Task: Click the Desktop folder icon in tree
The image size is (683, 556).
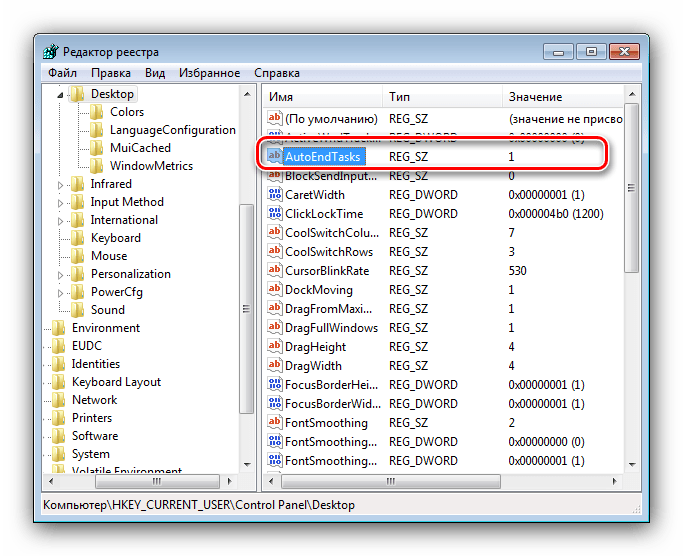Action: pyautogui.click(x=78, y=94)
